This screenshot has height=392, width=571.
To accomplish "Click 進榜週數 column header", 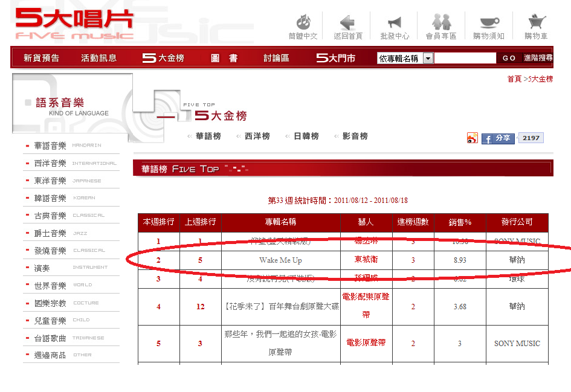I will click(413, 222).
